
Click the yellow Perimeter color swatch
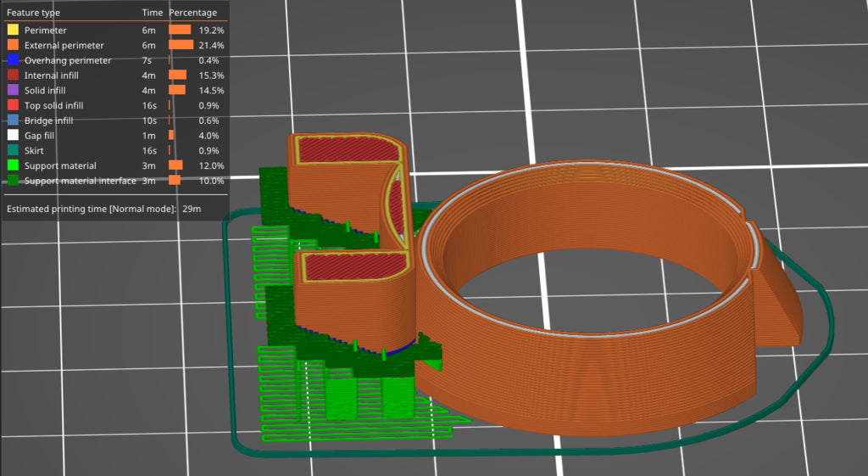pyautogui.click(x=13, y=30)
